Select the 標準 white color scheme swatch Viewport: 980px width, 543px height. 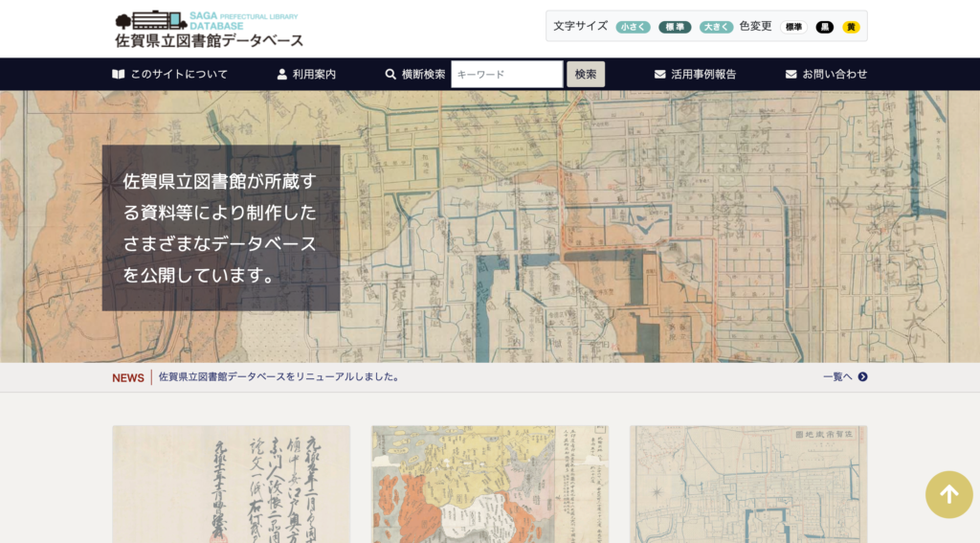point(793,27)
